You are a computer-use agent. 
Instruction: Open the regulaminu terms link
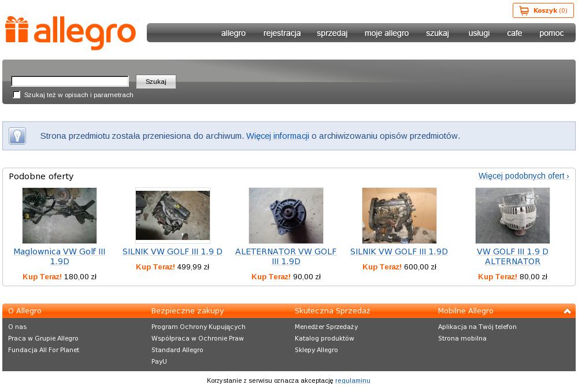[353, 380]
